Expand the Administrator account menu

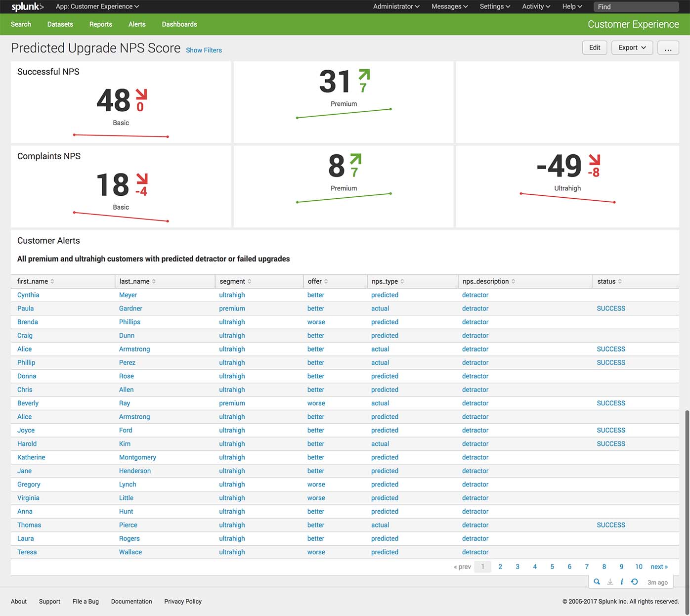pos(396,6)
